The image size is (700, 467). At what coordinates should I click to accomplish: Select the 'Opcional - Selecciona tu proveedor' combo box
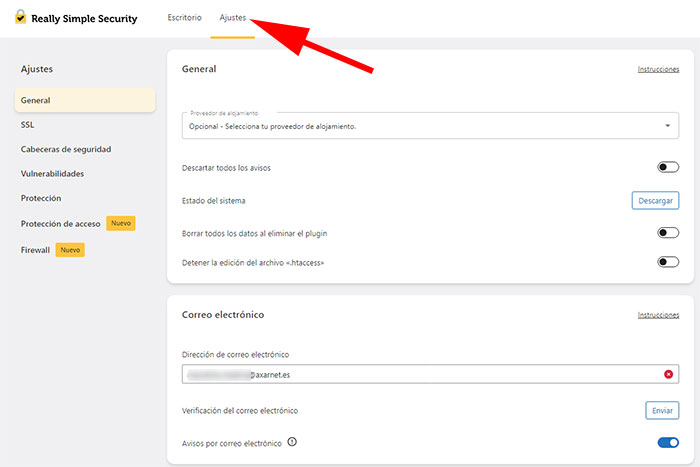pyautogui.click(x=430, y=125)
